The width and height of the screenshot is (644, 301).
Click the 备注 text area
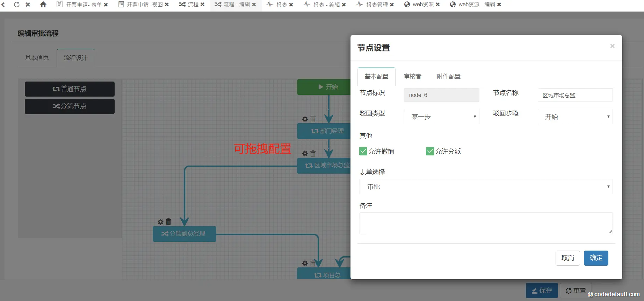point(486,223)
